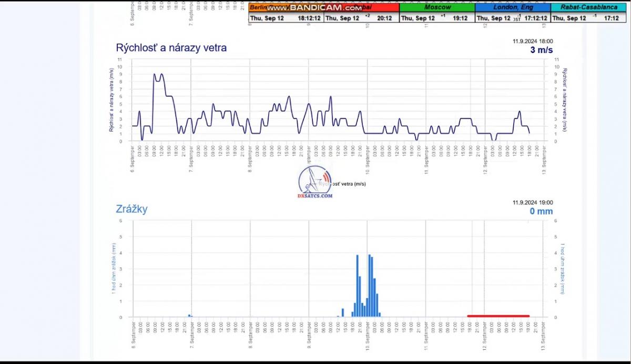Select the London, Eng clock header
The width and height of the screenshot is (631, 364).
tap(512, 7)
